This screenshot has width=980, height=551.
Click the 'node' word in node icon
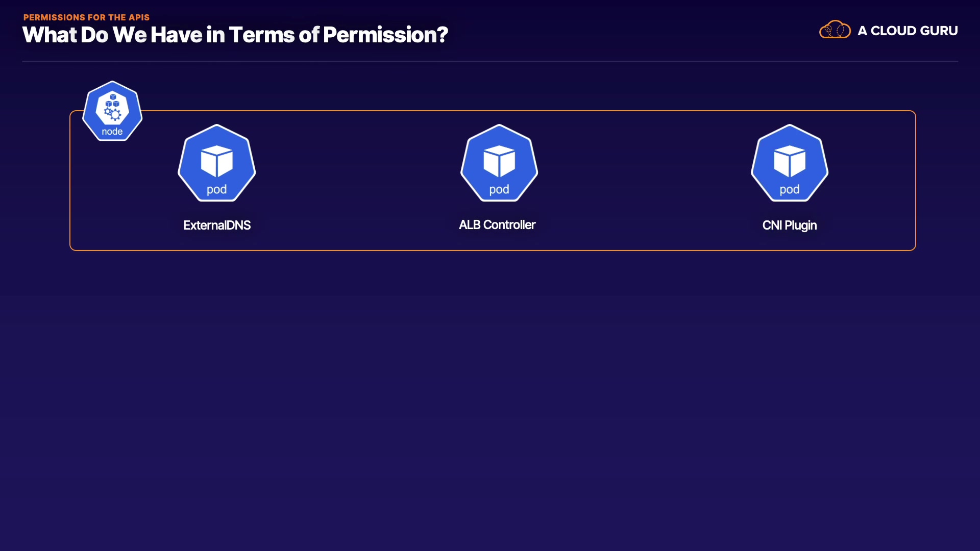[112, 132]
